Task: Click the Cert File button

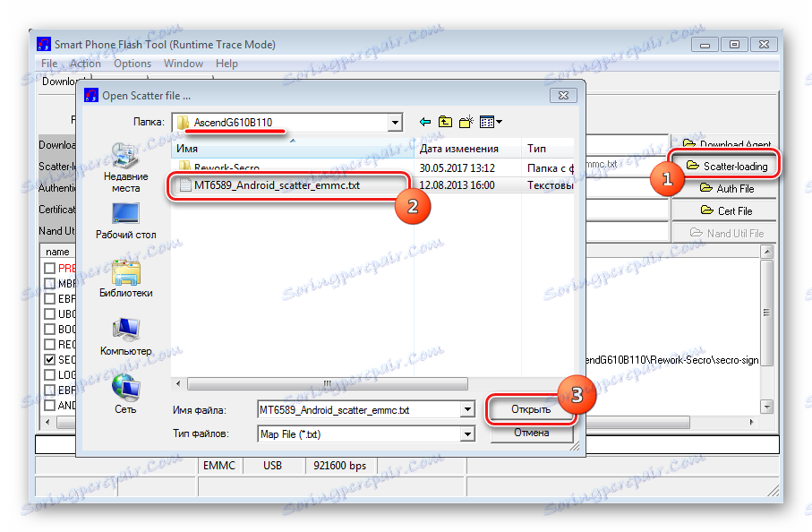Action: point(727,210)
